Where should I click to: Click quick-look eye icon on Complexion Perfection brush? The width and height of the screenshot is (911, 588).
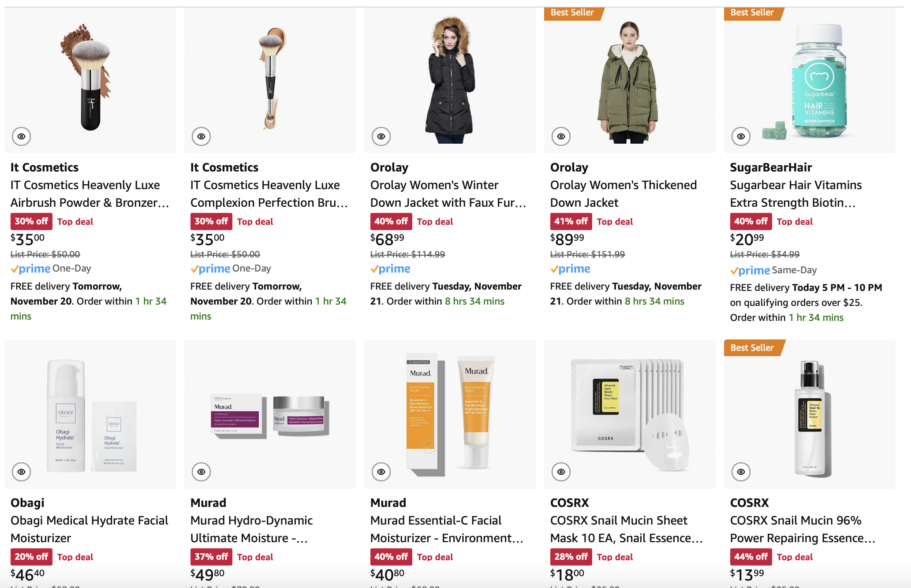coord(201,137)
